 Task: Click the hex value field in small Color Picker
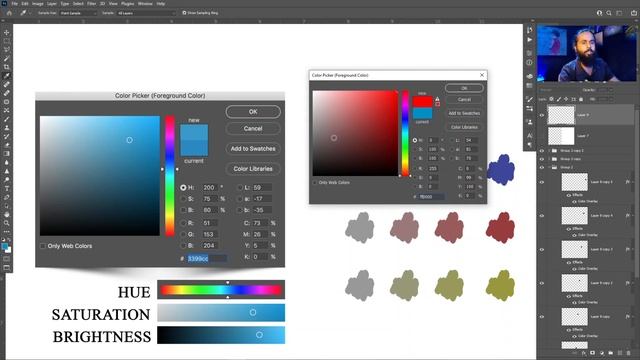(x=431, y=196)
